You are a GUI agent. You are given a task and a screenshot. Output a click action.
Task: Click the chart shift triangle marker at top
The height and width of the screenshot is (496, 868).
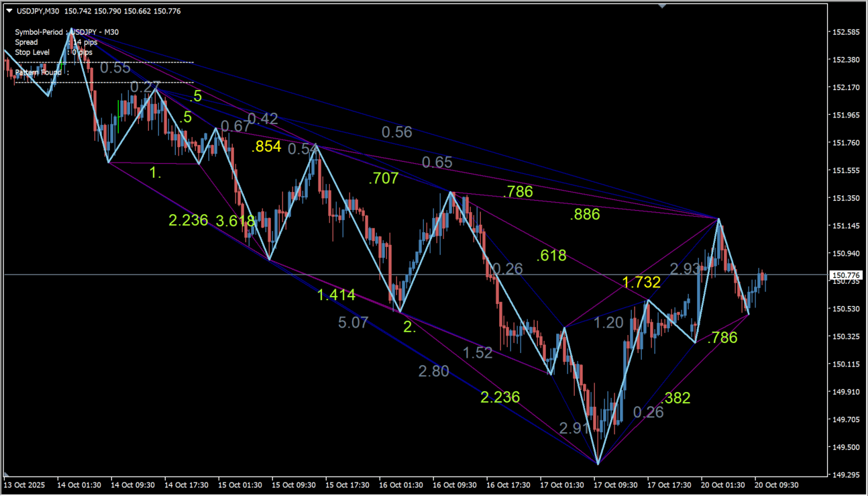pyautogui.click(x=663, y=6)
